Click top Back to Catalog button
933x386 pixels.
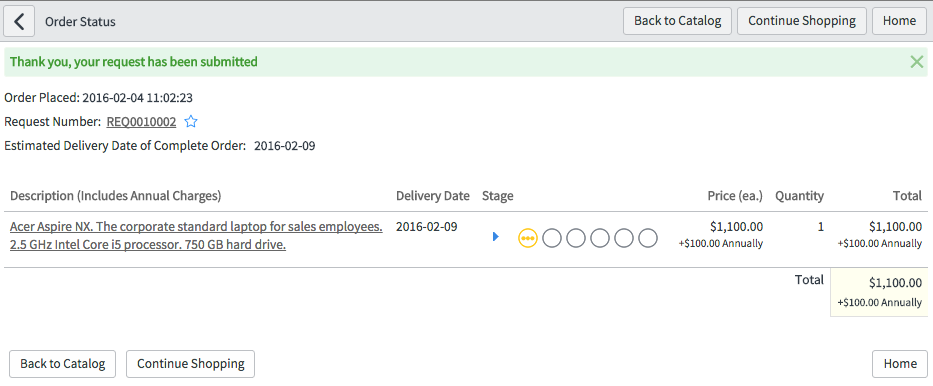click(677, 21)
